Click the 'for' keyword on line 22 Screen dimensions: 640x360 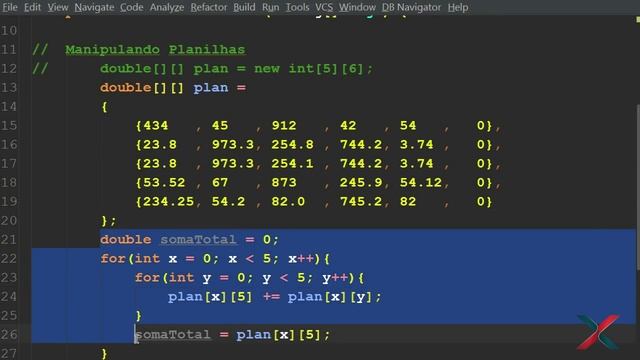(x=113, y=259)
